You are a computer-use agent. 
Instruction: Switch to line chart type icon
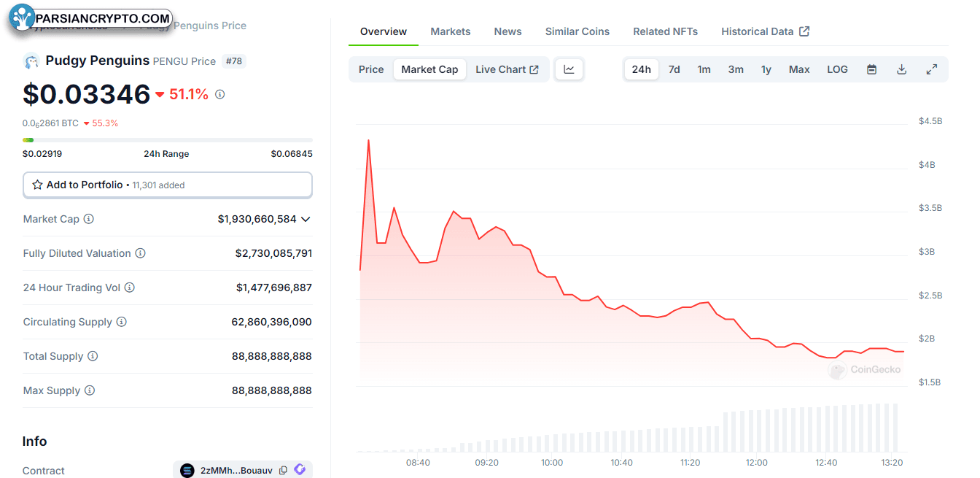coord(569,69)
